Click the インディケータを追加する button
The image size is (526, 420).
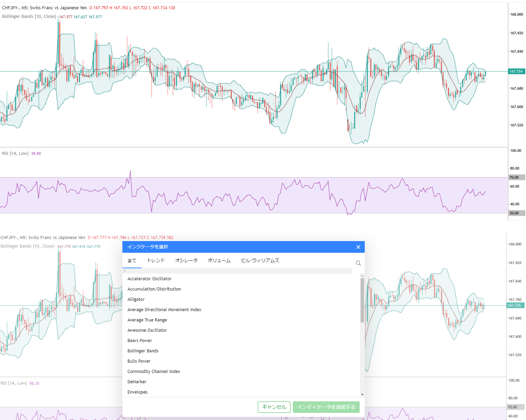pyautogui.click(x=326, y=407)
